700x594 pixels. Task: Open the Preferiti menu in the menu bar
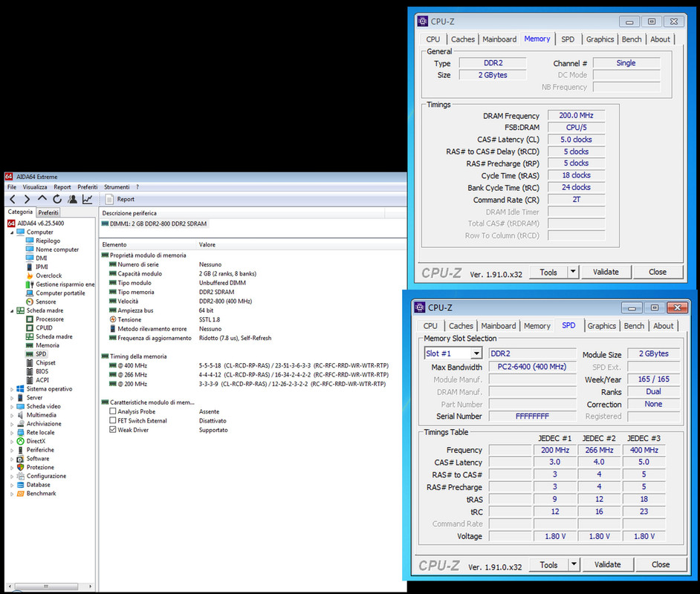coord(88,187)
